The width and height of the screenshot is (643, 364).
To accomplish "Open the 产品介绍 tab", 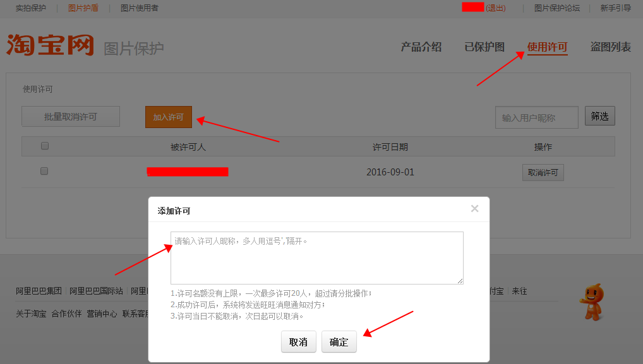I will tap(422, 47).
